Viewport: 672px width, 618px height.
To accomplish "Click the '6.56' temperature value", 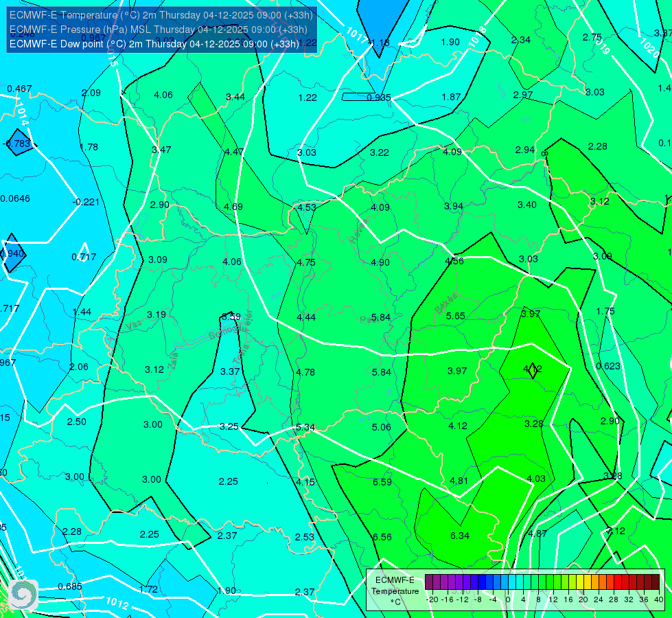I will tap(382, 538).
